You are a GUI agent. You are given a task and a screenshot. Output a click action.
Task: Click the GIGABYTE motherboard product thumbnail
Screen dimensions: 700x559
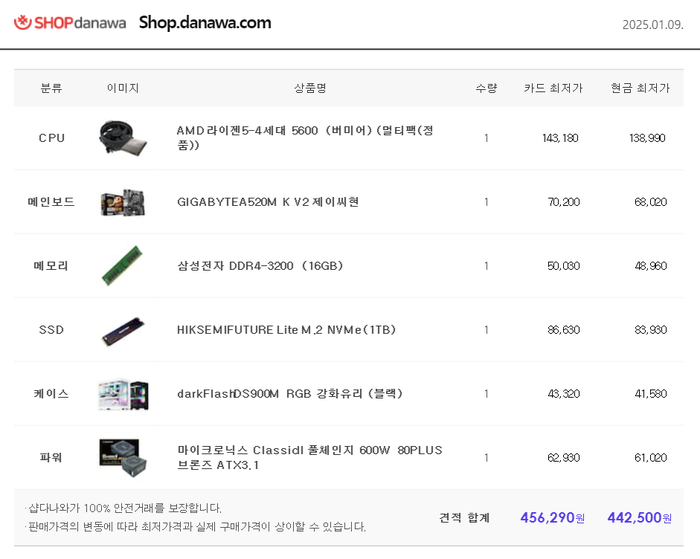click(123, 202)
